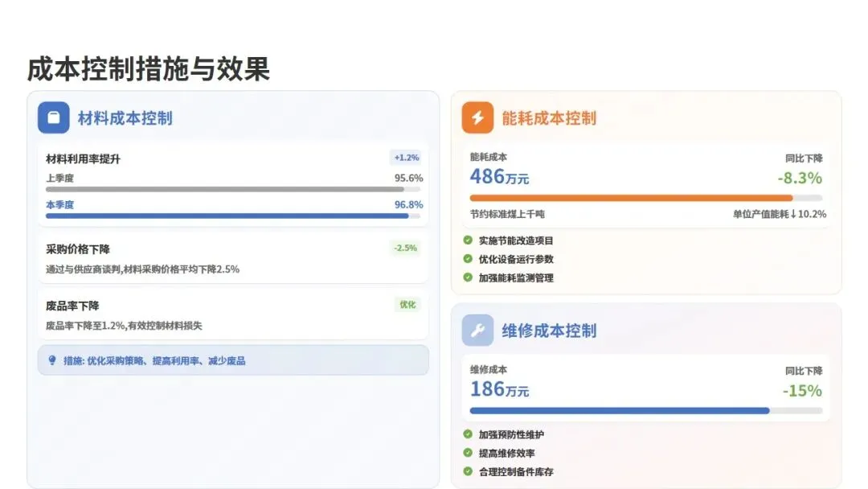Select the 维修成本控制 heading
Viewport: 868px width, 489px height.
[x=549, y=331]
